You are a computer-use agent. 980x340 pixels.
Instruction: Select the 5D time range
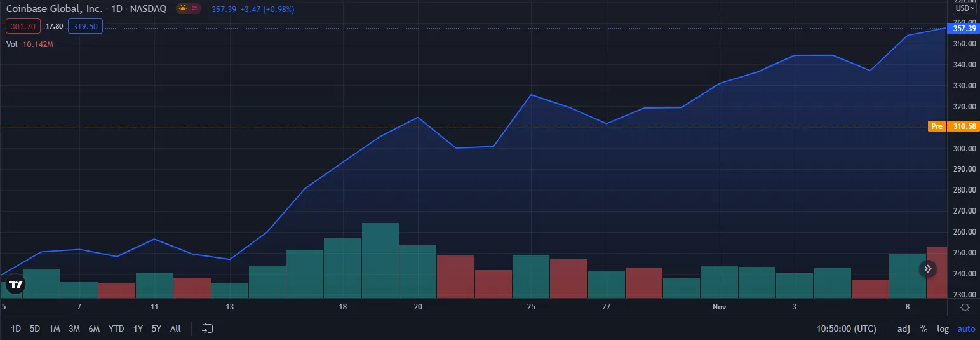coord(35,329)
